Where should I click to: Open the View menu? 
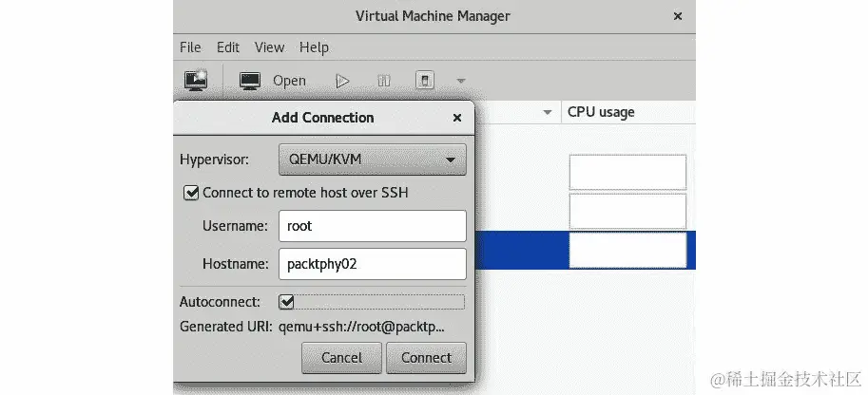(269, 47)
